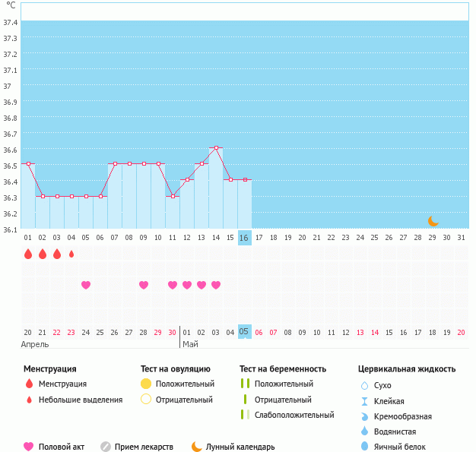
Task: Click the egg white cervical fluid legend icon
Action: pyautogui.click(x=365, y=447)
